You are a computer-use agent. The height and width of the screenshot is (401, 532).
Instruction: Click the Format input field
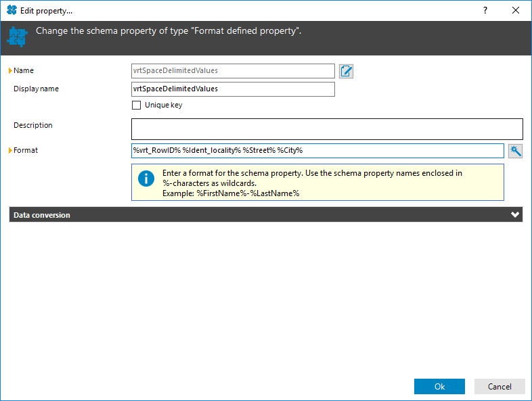coord(317,151)
